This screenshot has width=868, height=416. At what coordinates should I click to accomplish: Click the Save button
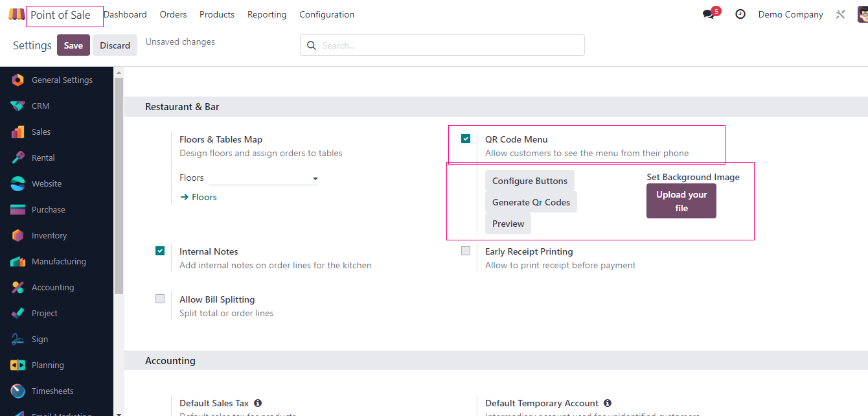pos(73,45)
